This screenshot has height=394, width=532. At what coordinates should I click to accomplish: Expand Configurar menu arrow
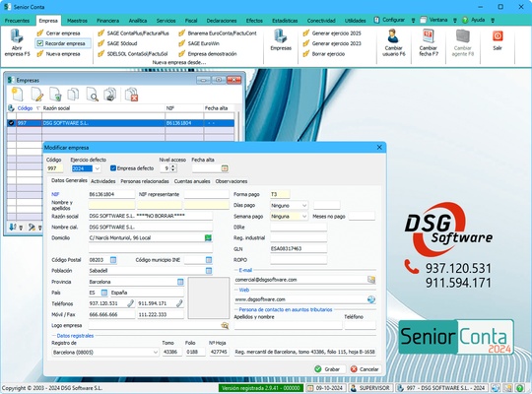[x=413, y=21]
